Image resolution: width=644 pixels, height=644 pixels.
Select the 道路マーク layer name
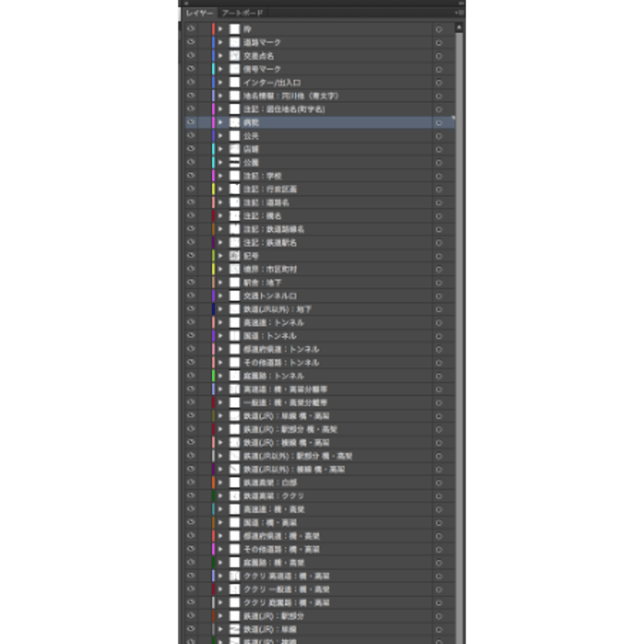tap(262, 42)
